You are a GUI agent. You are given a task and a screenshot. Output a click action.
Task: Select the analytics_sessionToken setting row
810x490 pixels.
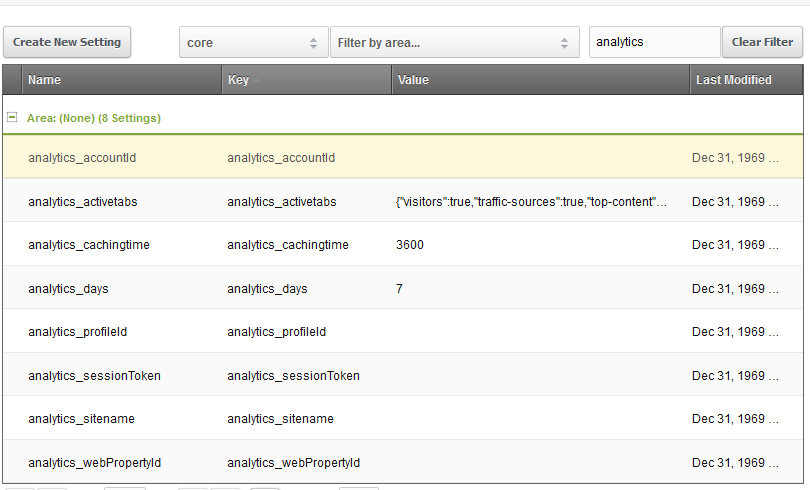(94, 376)
